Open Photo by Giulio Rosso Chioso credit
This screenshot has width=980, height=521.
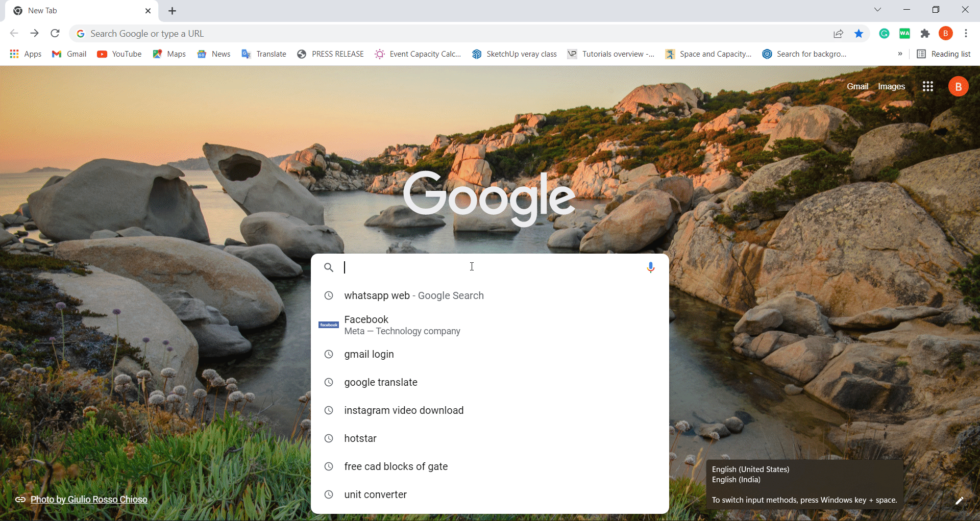pyautogui.click(x=89, y=500)
